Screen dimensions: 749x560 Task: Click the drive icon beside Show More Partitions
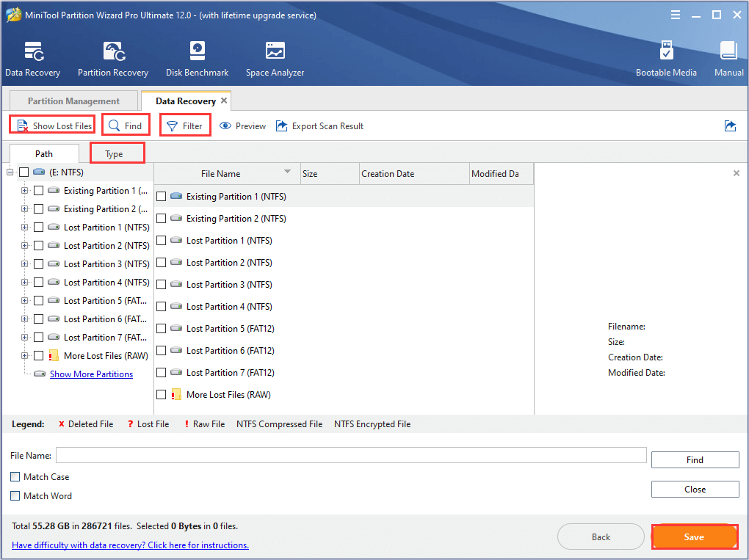[x=40, y=374]
